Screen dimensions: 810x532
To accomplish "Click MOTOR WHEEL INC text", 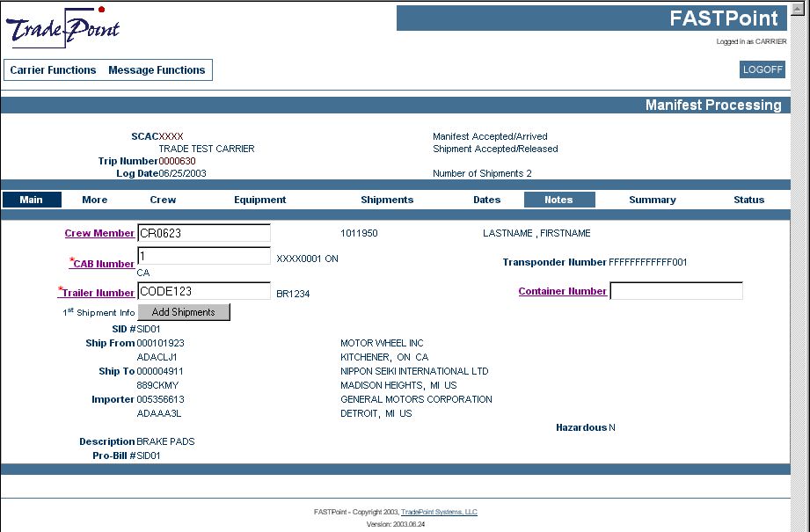I will 382,343.
